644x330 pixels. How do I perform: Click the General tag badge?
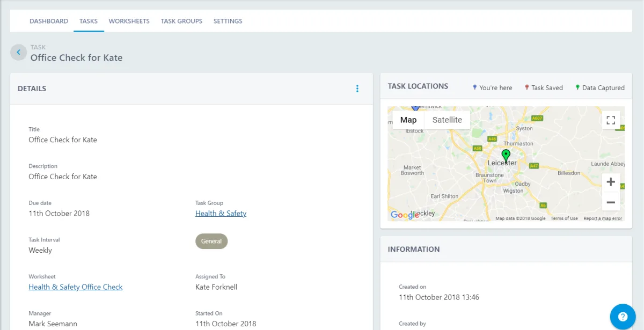[x=211, y=241]
